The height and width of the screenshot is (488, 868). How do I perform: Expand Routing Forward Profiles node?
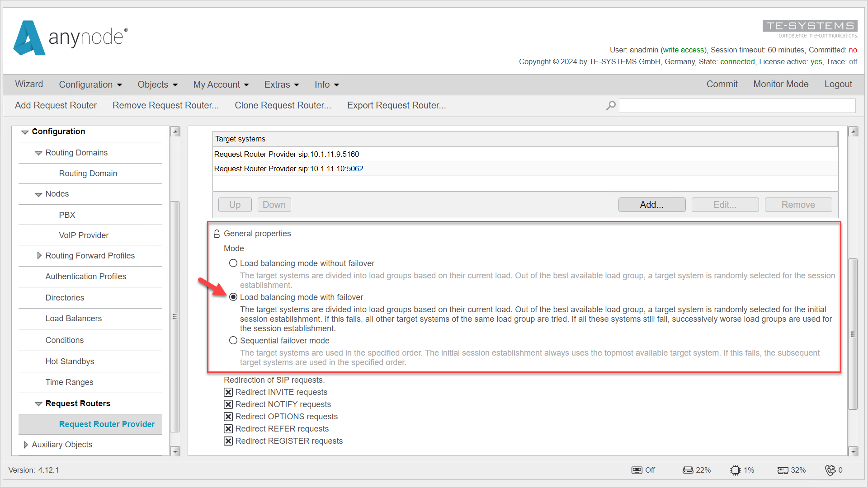click(39, 256)
